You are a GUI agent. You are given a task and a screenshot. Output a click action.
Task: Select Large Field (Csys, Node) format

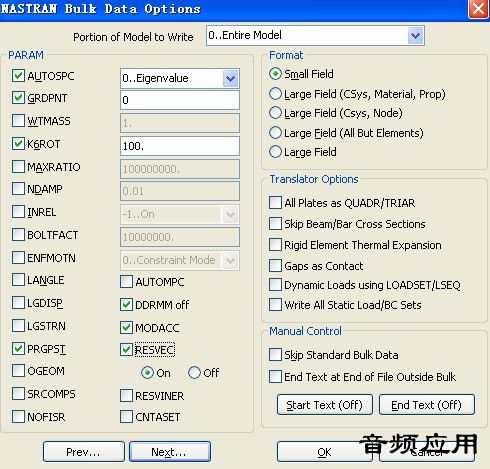(275, 113)
